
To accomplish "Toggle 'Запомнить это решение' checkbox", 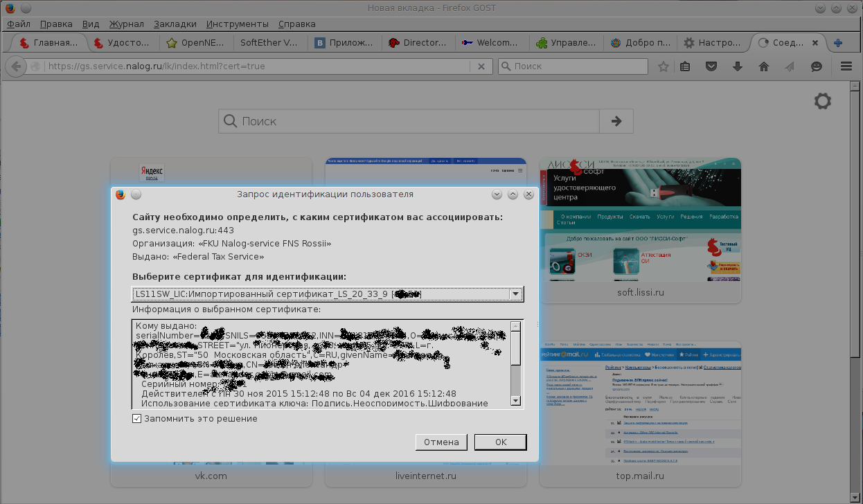I will click(x=137, y=419).
